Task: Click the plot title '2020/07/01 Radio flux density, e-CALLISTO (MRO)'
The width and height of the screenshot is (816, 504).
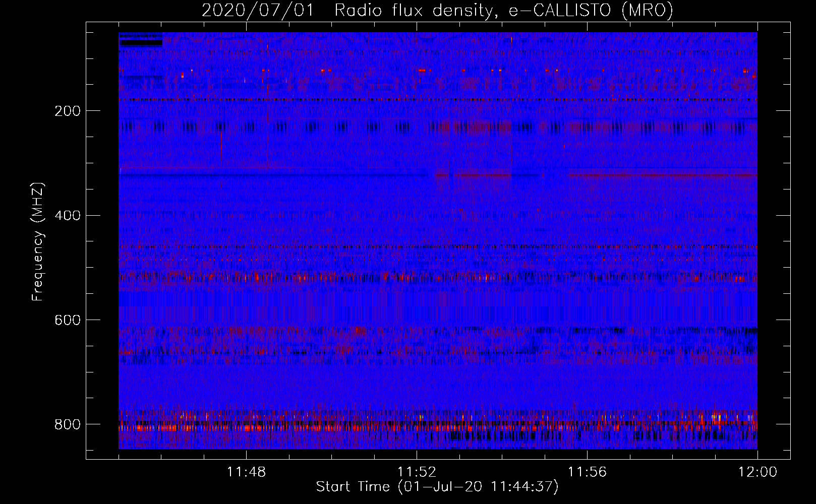Action: coord(437,11)
